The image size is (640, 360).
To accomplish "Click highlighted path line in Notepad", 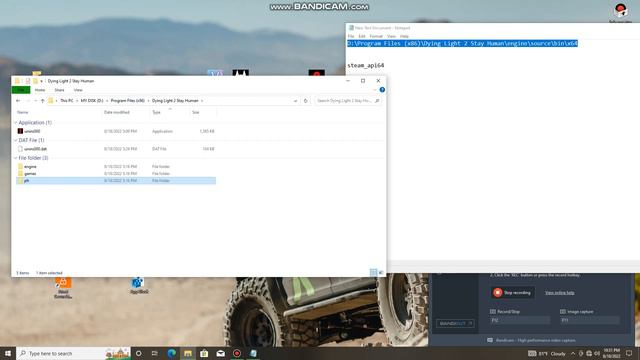I will pyautogui.click(x=462, y=43).
